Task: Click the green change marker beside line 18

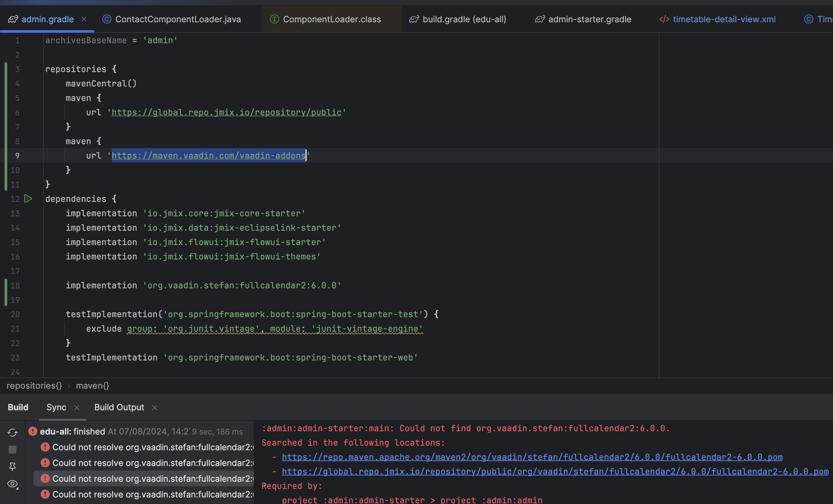Action: (6, 292)
